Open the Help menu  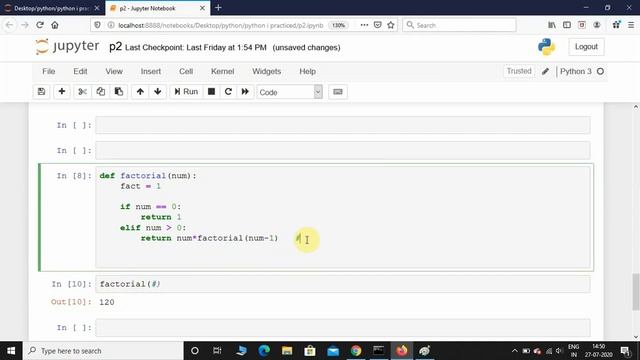307,71
